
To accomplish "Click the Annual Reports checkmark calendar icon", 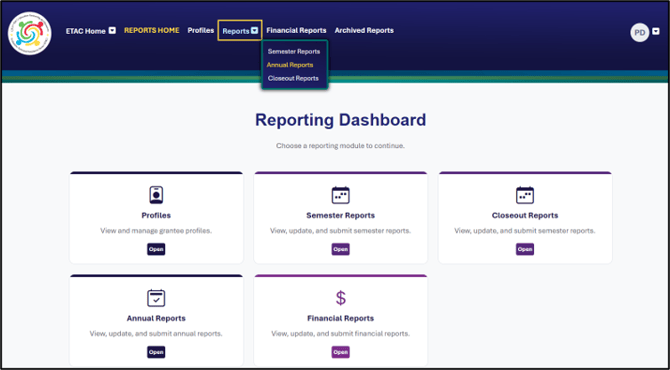I will pos(156,298).
